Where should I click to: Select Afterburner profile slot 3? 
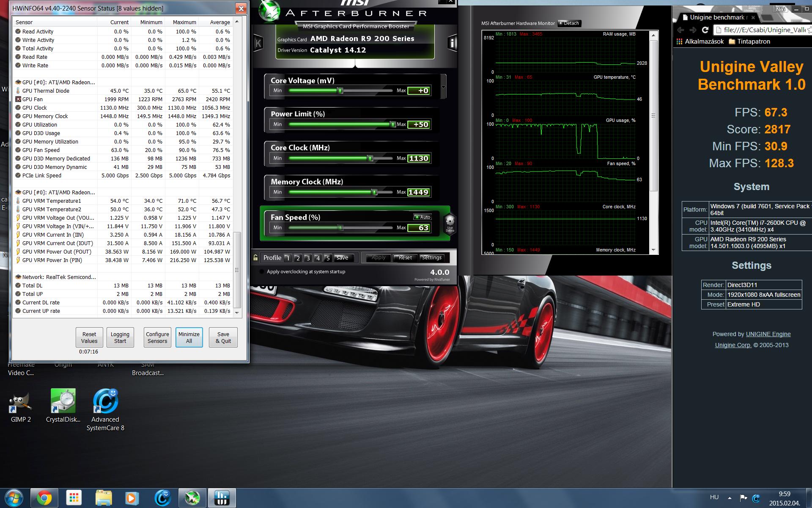click(x=307, y=258)
